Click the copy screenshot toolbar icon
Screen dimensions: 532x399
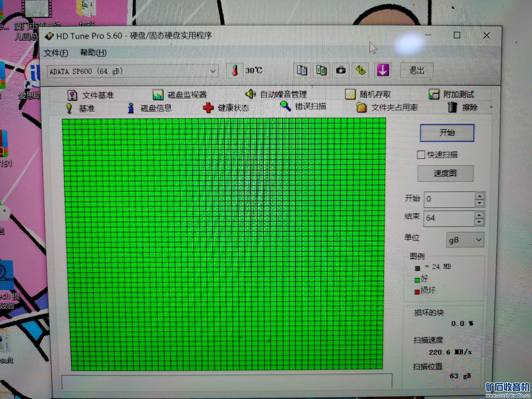(x=321, y=70)
